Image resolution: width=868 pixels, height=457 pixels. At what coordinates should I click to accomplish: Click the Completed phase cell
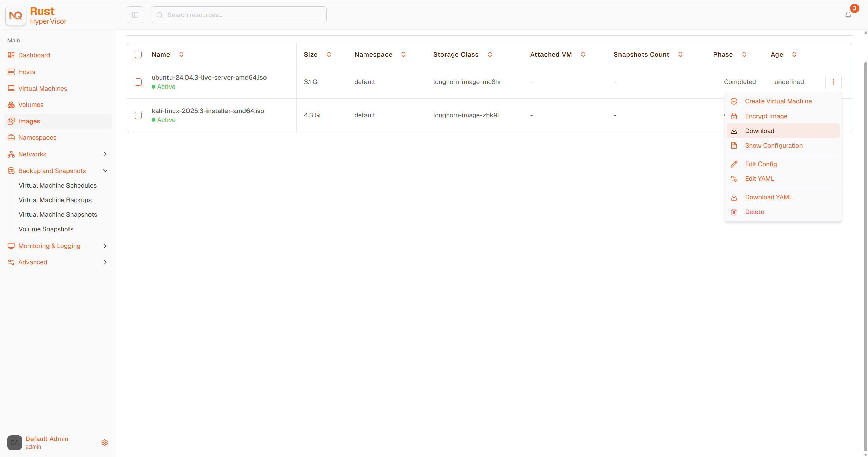pyautogui.click(x=740, y=82)
